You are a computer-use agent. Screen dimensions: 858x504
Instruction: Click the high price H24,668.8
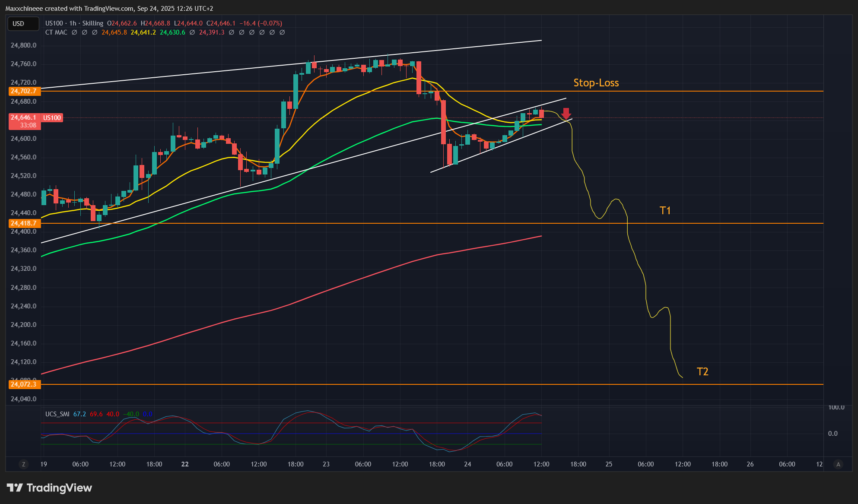[156, 23]
